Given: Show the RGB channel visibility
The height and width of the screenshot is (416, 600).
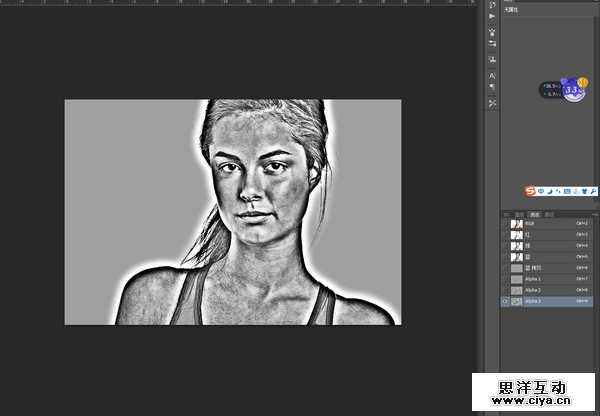Looking at the screenshot, I should click(505, 224).
